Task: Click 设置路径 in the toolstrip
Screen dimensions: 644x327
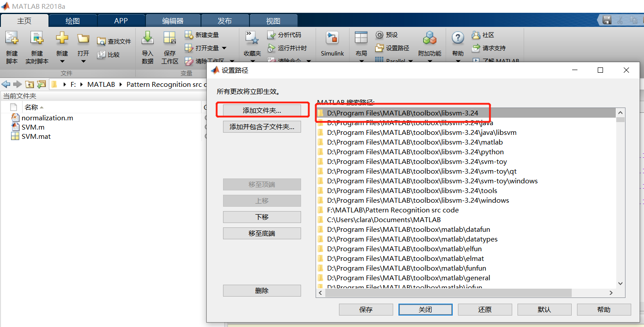Action: point(392,48)
